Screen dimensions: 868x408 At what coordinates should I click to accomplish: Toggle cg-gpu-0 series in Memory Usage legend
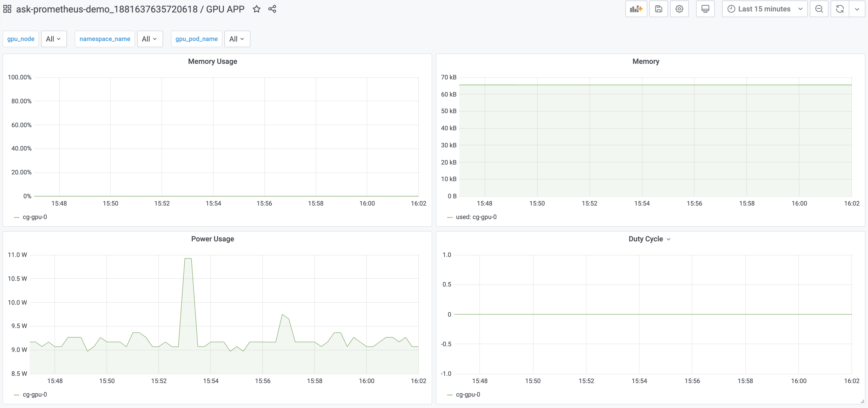[35, 217]
